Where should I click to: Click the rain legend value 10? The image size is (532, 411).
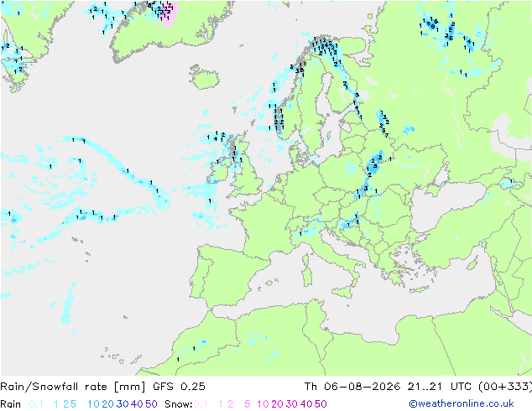coord(94,404)
